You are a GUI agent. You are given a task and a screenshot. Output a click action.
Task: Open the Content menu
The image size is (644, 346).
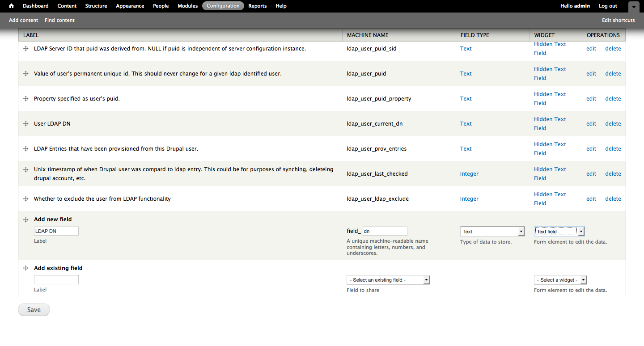pyautogui.click(x=67, y=6)
